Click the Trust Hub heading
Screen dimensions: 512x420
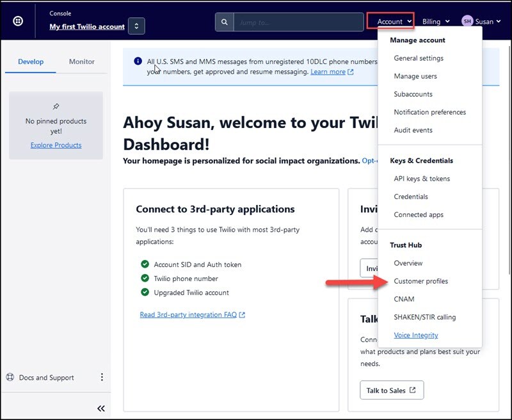pyautogui.click(x=406, y=245)
